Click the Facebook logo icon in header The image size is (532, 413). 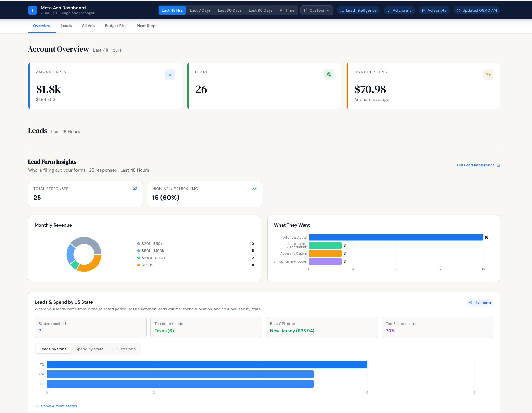coord(32,10)
